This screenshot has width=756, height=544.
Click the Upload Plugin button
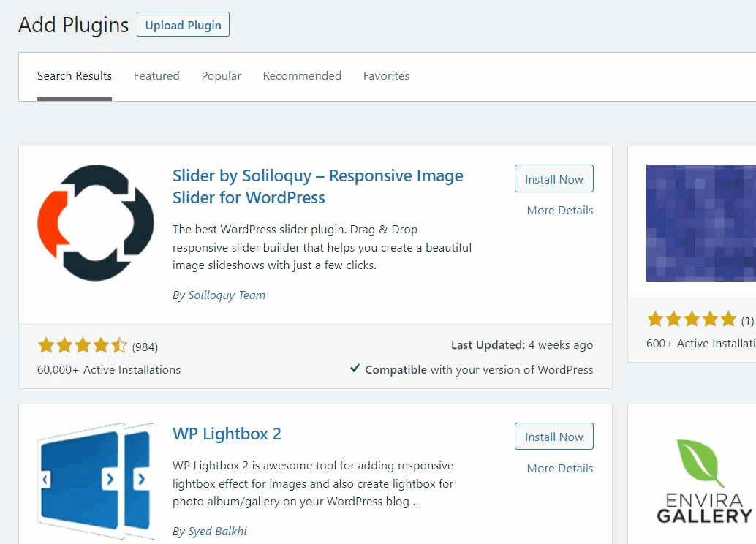pyautogui.click(x=184, y=25)
